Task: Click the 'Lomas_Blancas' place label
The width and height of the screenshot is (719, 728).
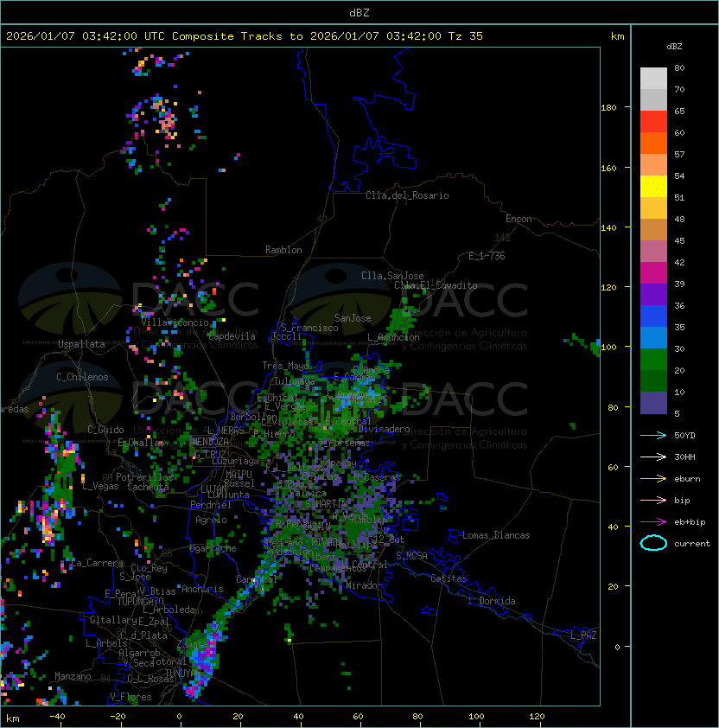Action: tap(496, 535)
